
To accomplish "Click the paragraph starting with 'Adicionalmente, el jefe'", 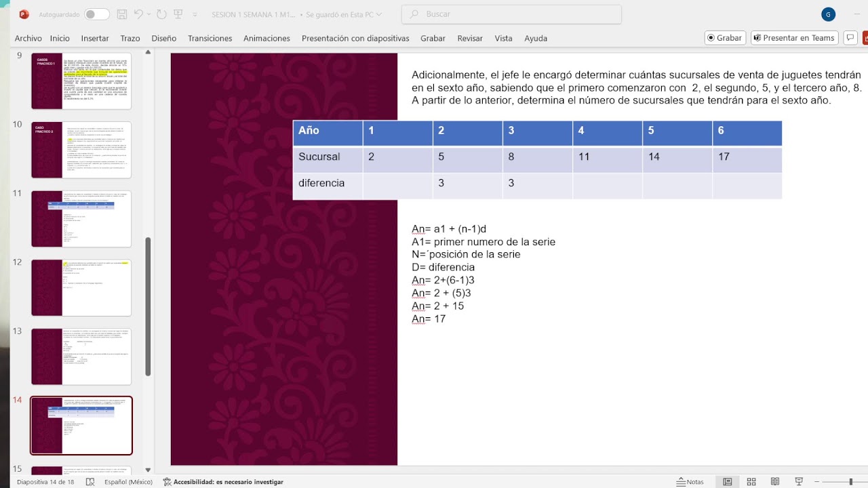I will coord(637,87).
